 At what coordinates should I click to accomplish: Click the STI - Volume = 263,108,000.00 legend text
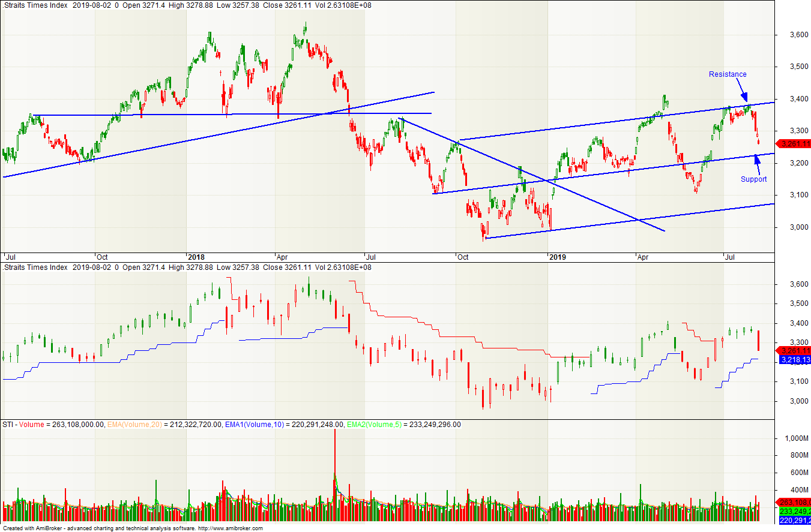53,425
